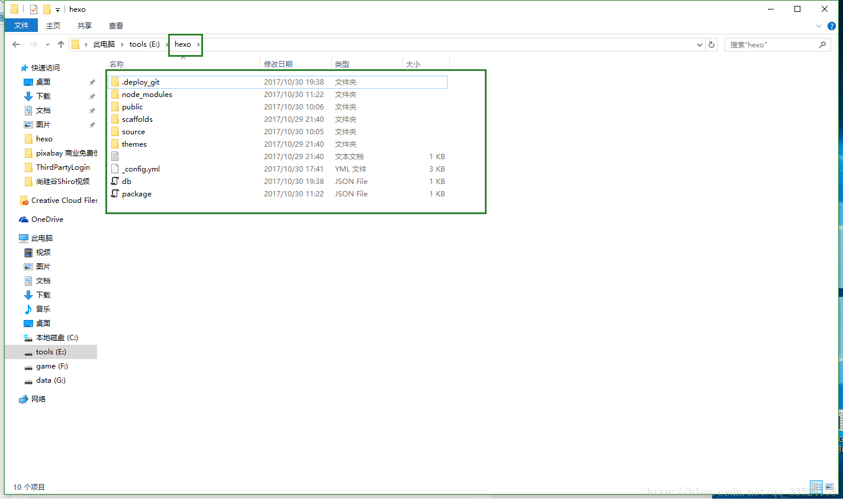Screen dimensions: 843x504
Task: Select the db JSON file
Action: pyautogui.click(x=278, y=182)
